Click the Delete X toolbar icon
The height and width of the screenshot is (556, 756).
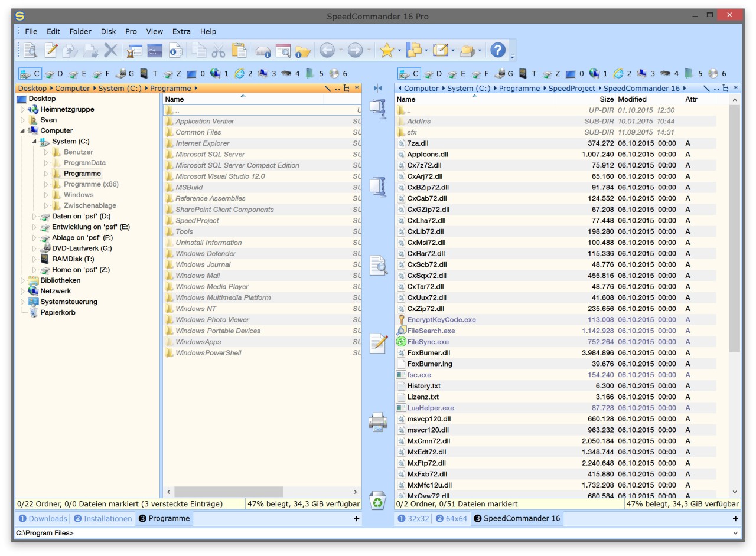point(110,51)
